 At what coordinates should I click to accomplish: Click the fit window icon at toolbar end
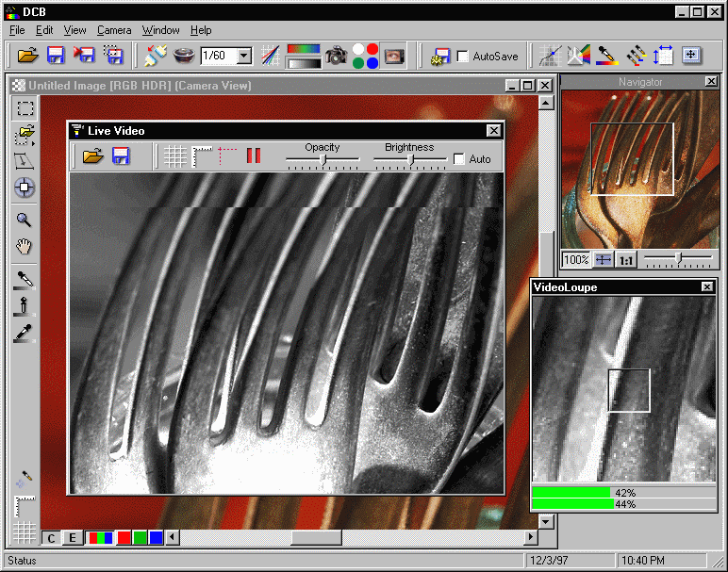pyautogui.click(x=691, y=56)
